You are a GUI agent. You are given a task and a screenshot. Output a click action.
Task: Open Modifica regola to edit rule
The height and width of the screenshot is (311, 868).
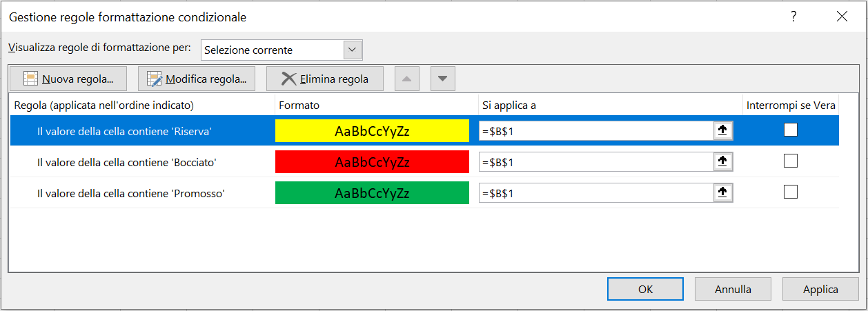click(197, 79)
